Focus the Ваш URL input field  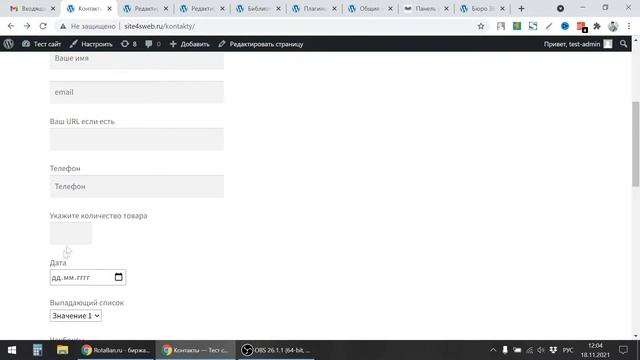[137, 140]
